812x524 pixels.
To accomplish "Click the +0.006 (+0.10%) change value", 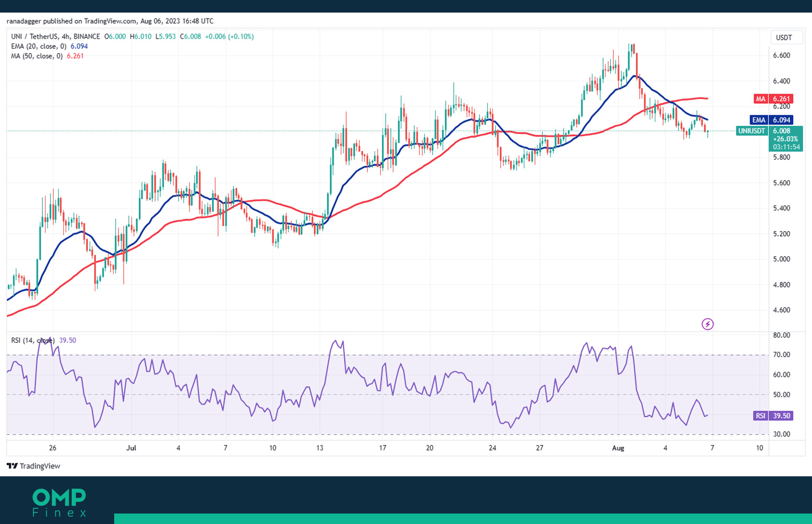I will pos(229,37).
